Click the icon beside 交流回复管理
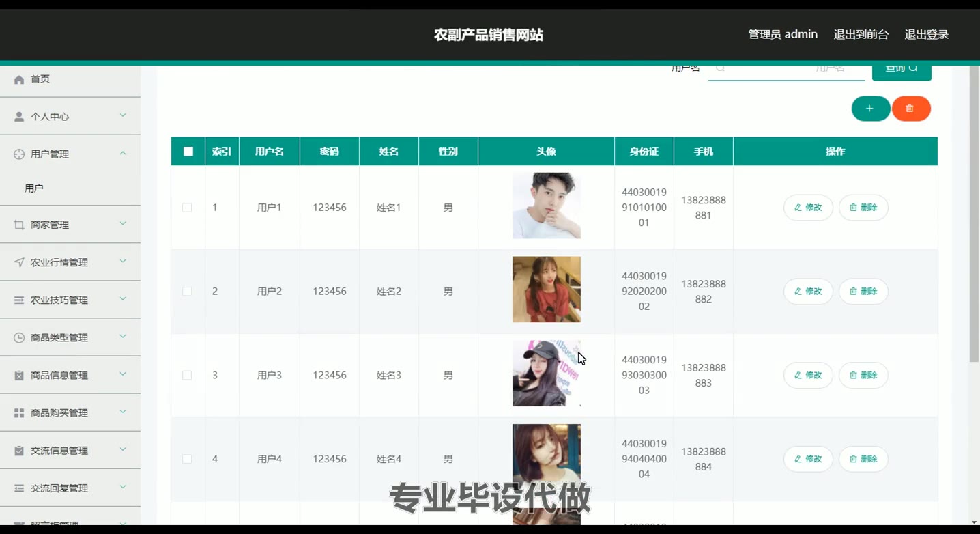Screen dimensions: 980x534 (19, 488)
